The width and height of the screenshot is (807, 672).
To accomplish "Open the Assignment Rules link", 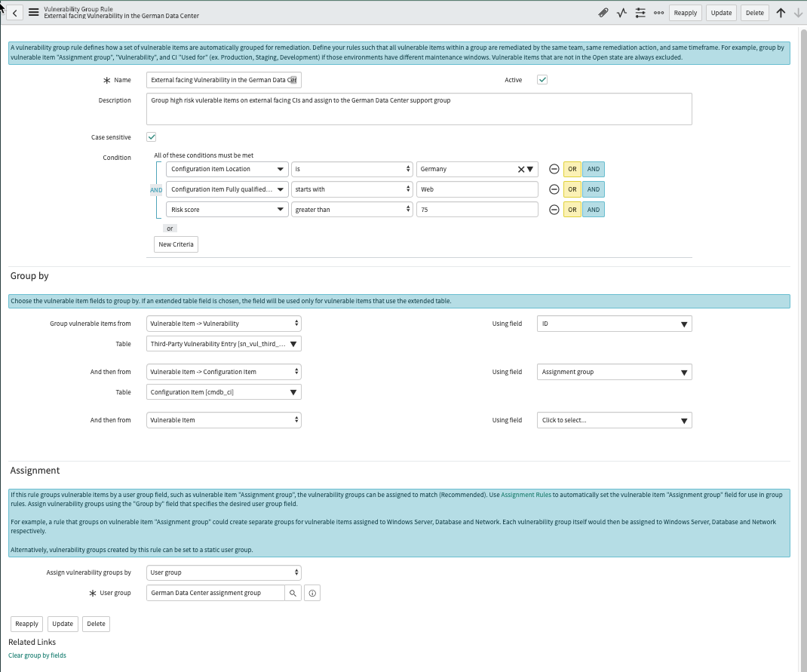I will coord(526,495).
